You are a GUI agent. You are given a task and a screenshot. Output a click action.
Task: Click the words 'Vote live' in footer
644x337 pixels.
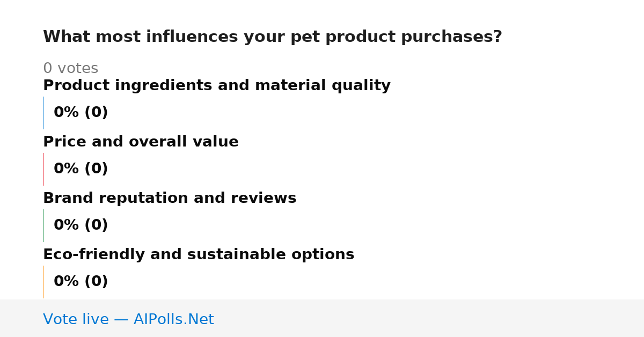(x=76, y=320)
